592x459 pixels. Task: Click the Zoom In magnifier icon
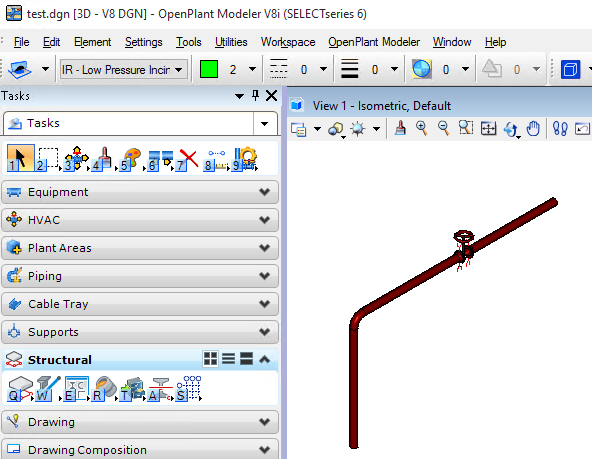tap(421, 129)
